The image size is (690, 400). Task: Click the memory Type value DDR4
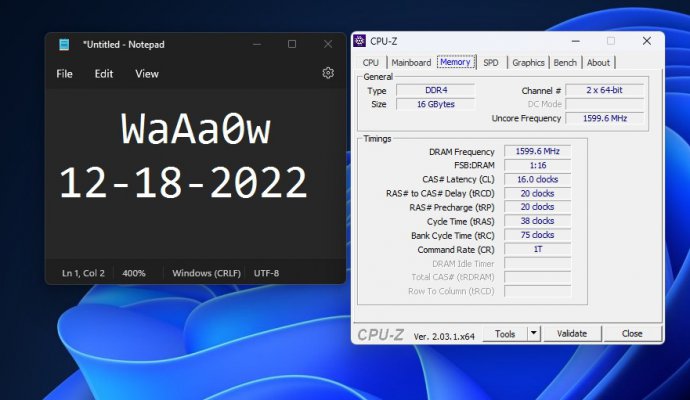[x=436, y=90]
